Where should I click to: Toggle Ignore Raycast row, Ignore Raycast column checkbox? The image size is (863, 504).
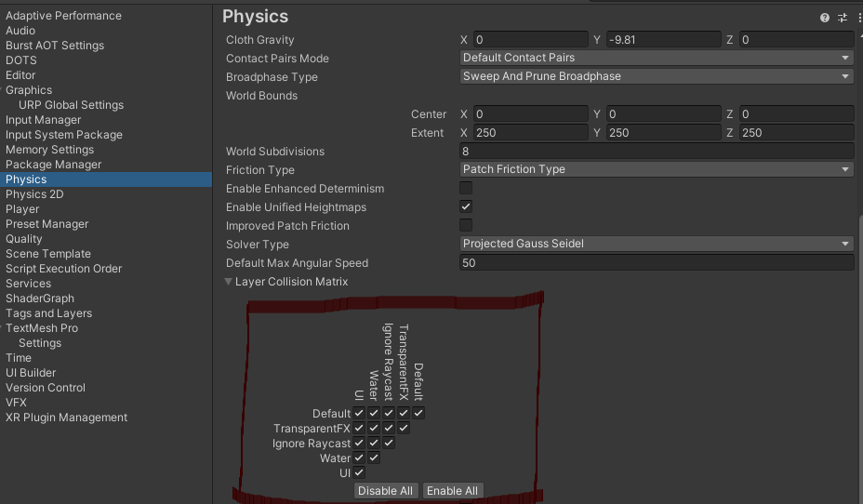(389, 443)
